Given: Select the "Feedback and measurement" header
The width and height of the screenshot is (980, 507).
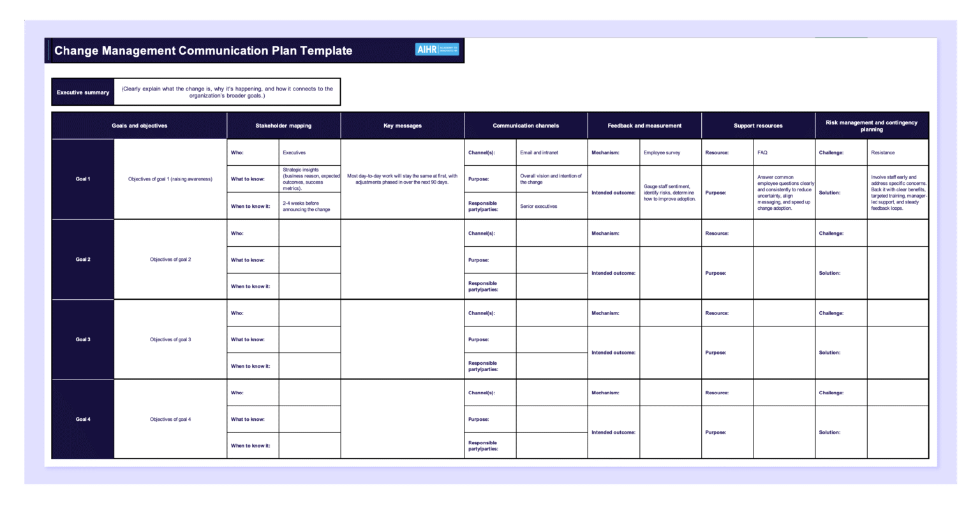Looking at the screenshot, I should [x=644, y=126].
